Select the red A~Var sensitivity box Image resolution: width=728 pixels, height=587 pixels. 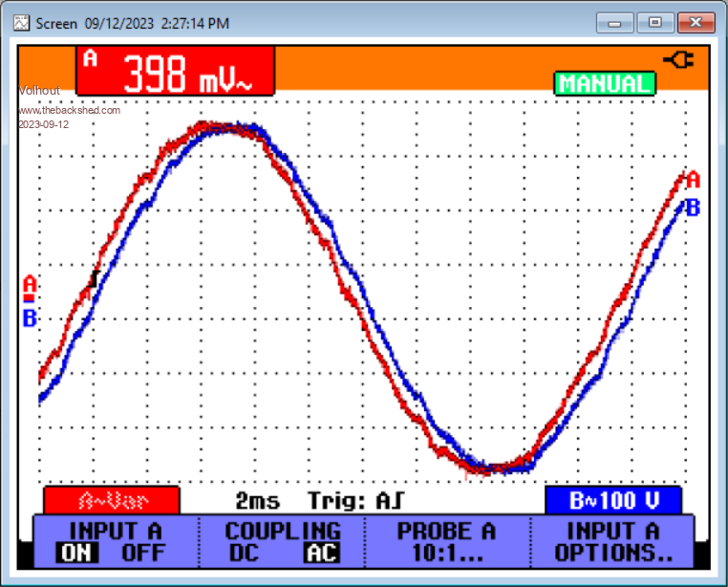point(111,500)
